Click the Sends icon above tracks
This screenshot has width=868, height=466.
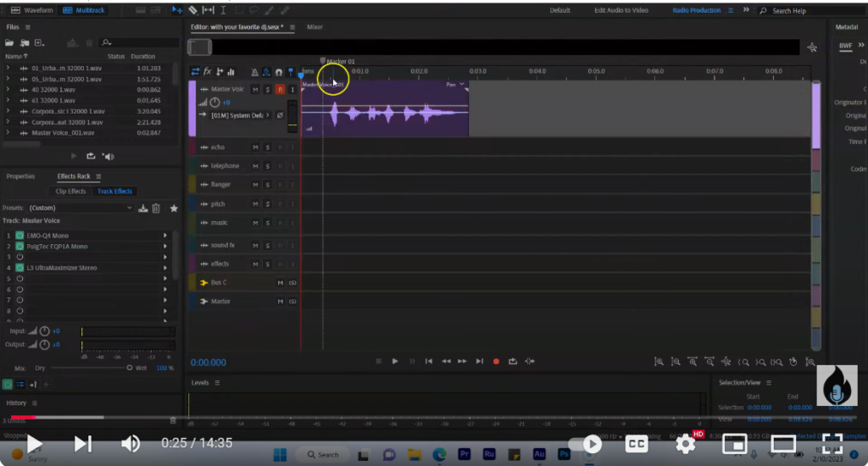[220, 72]
